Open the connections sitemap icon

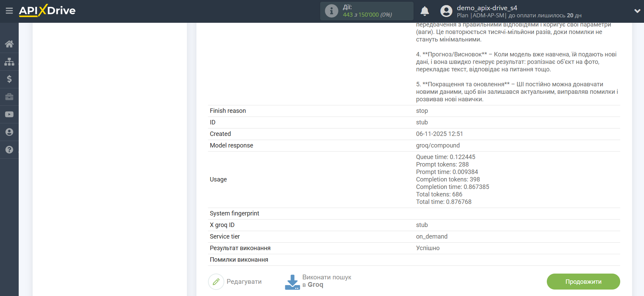pyautogui.click(x=9, y=62)
